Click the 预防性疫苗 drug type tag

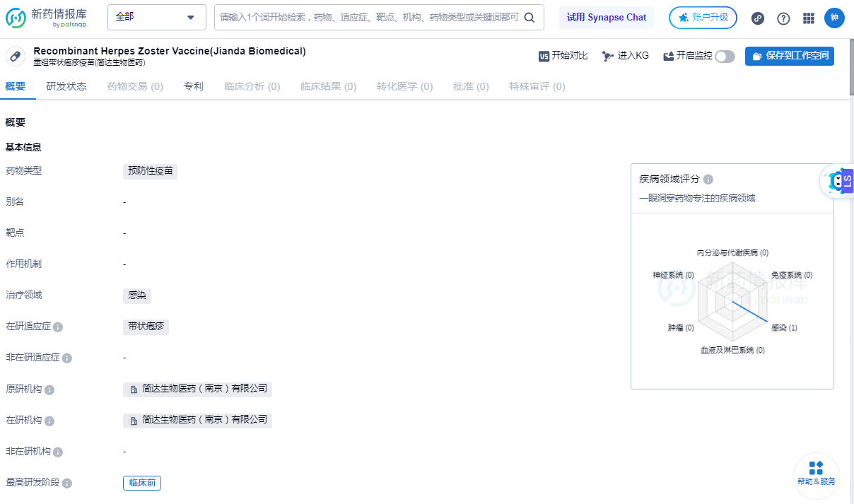pos(150,171)
